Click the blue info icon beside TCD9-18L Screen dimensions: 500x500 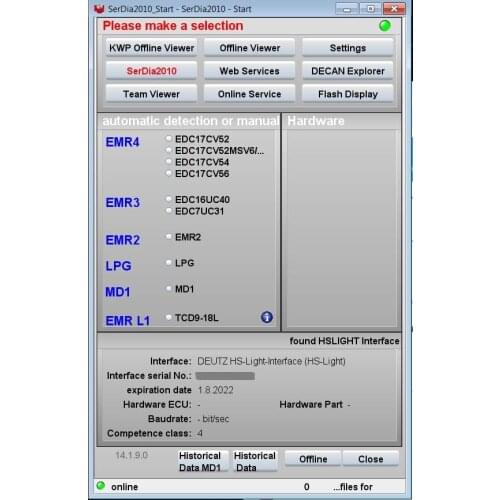266,317
